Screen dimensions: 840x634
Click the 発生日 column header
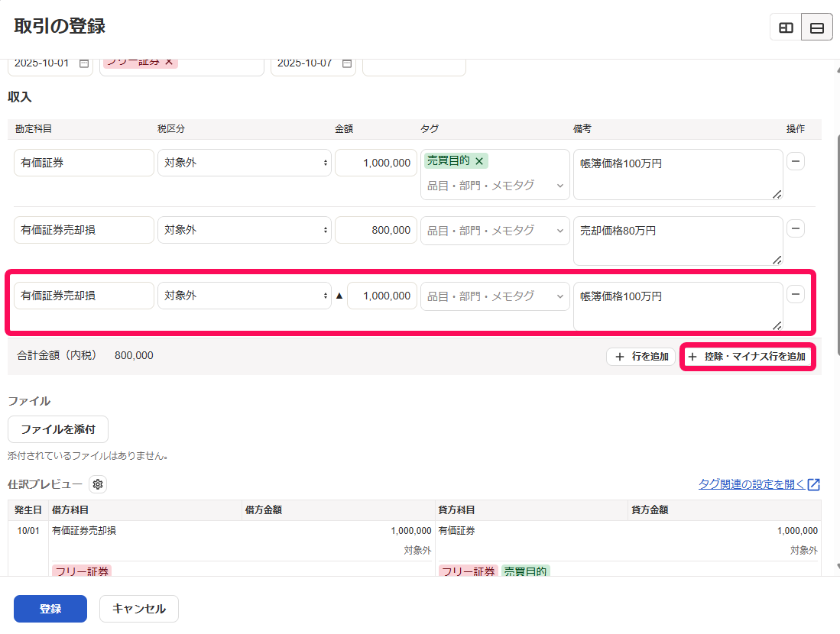pos(28,510)
